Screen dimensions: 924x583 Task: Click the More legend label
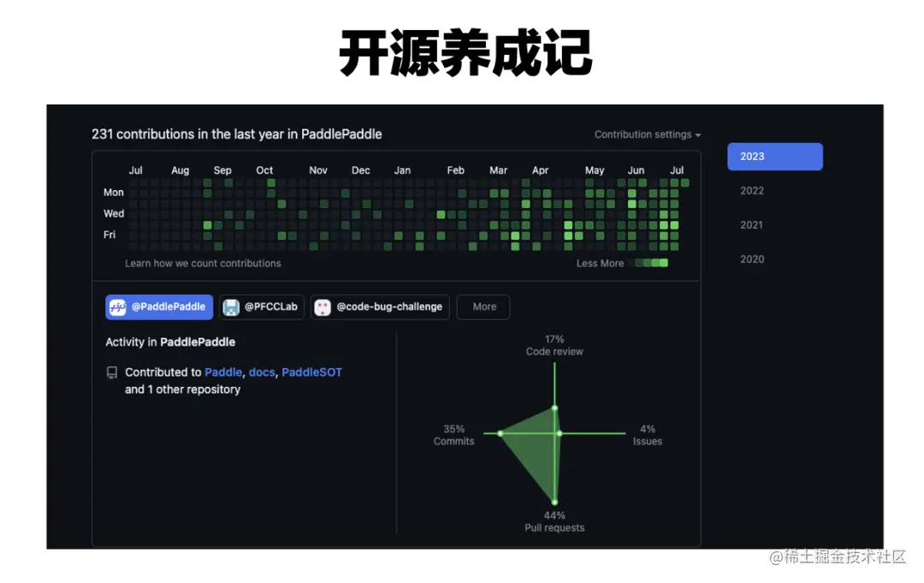coord(613,263)
